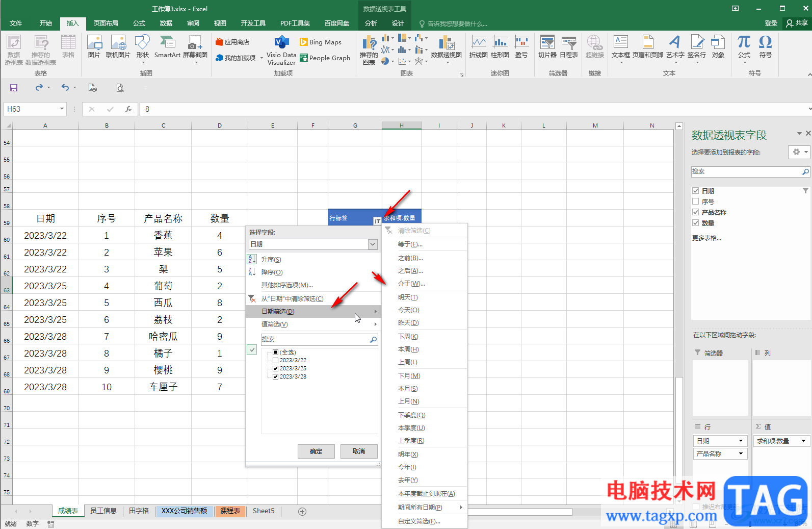The width and height of the screenshot is (812, 529).
Task: Insert a Slicer filter
Action: tap(547, 46)
